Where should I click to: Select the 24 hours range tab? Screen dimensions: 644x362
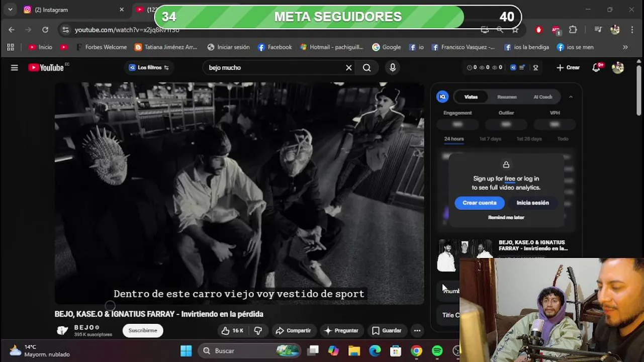coord(454,139)
